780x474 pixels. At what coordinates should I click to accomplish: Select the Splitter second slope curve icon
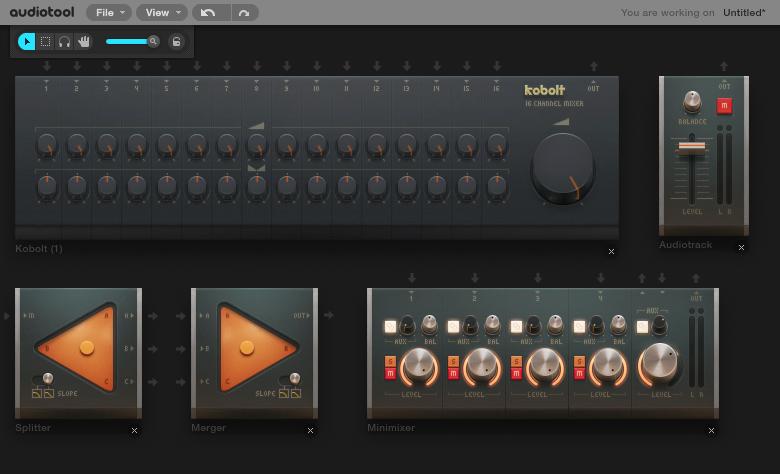click(x=49, y=393)
